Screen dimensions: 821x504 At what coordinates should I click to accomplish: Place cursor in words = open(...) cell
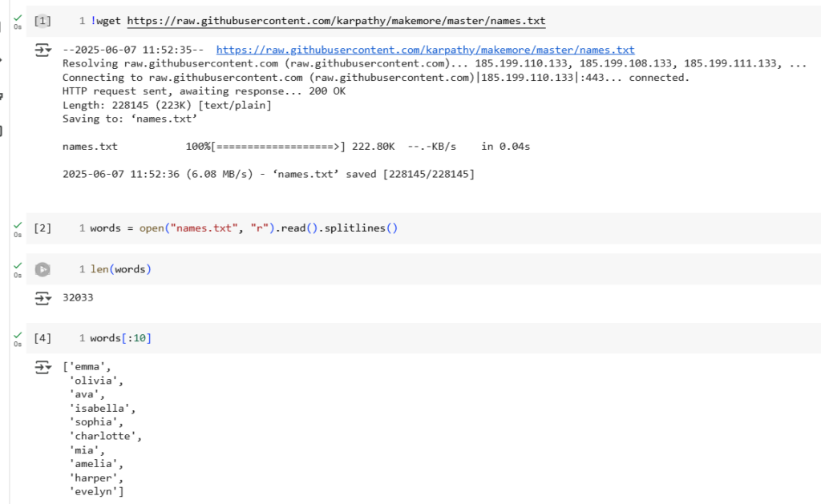click(561, 228)
